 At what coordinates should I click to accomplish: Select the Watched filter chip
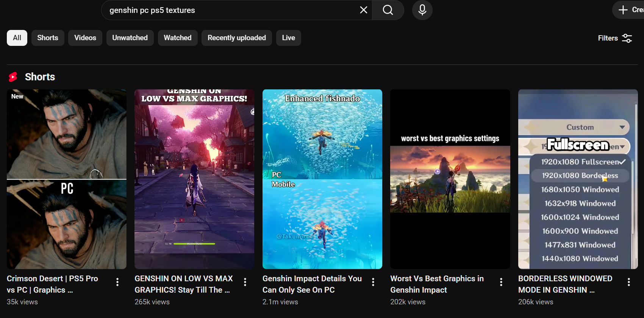pyautogui.click(x=178, y=38)
